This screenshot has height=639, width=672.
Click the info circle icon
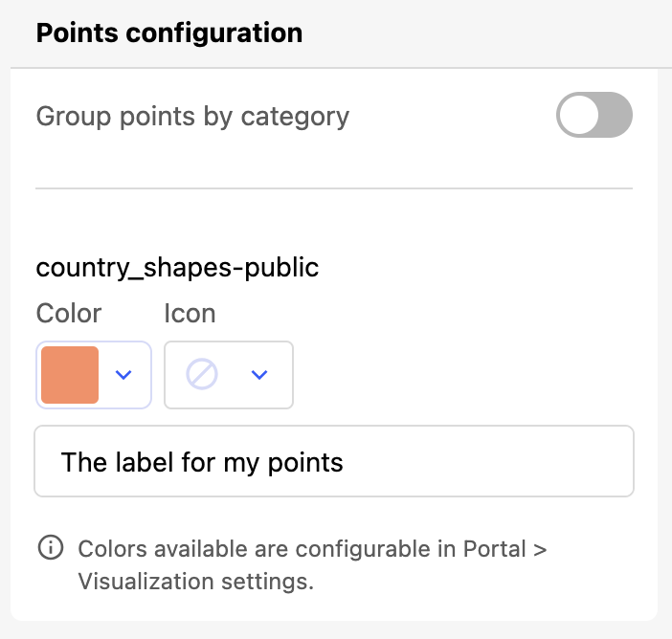(x=49, y=548)
